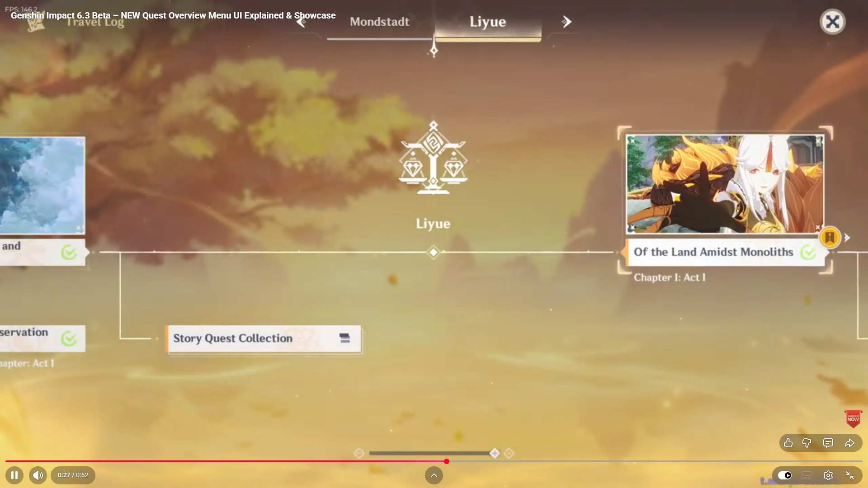Toggle subtitles closed captions button
Image resolution: width=868 pixels, height=488 pixels.
click(x=807, y=475)
